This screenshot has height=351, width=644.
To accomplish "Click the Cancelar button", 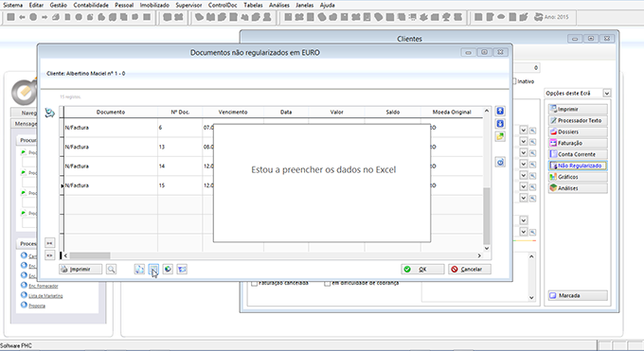I will 470,270.
